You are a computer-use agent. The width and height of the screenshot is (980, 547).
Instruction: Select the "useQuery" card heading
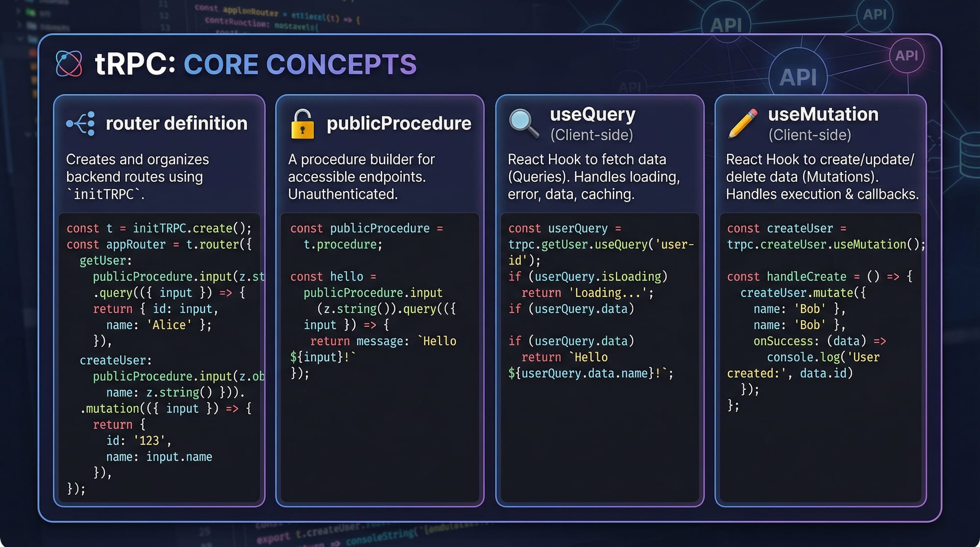592,114
